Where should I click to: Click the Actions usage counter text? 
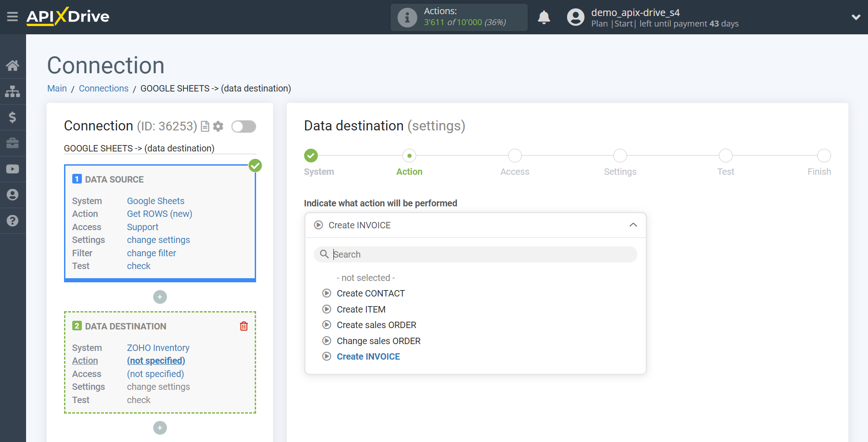coord(465,22)
